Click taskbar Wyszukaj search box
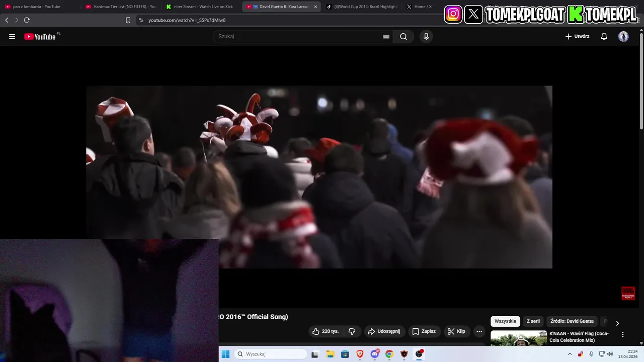 [271, 354]
